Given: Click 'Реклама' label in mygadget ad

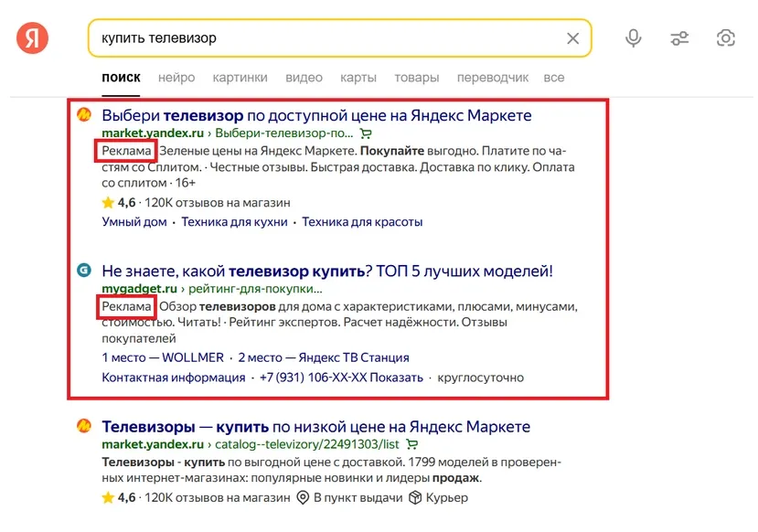Looking at the screenshot, I should click(x=126, y=306).
